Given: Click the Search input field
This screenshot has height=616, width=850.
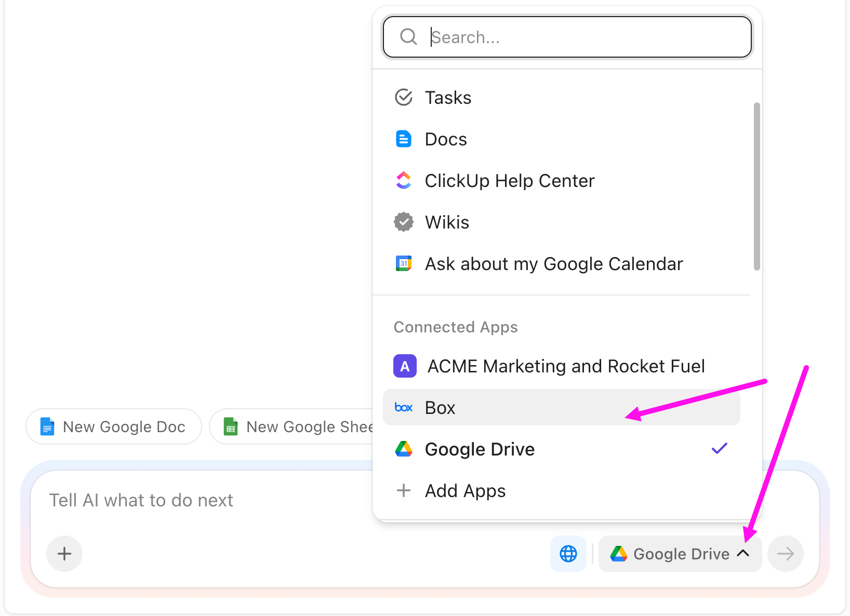Looking at the screenshot, I should (566, 36).
